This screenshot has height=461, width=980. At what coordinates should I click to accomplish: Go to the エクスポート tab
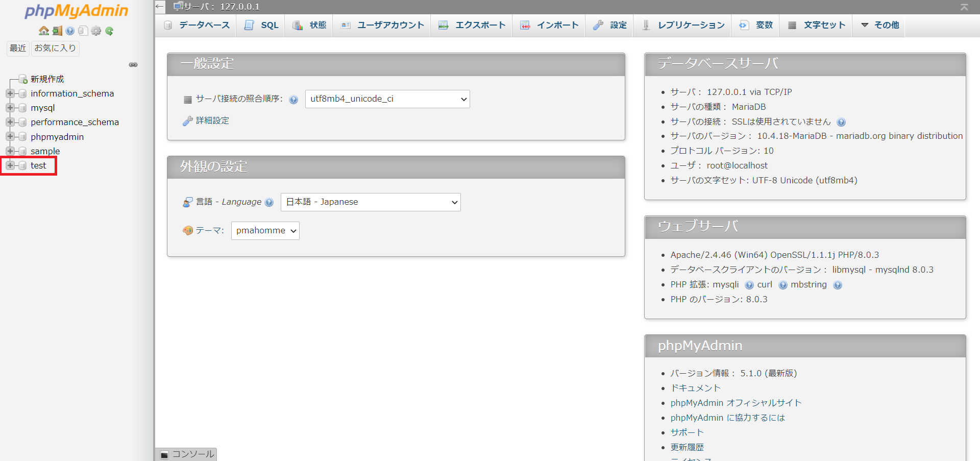pos(472,25)
